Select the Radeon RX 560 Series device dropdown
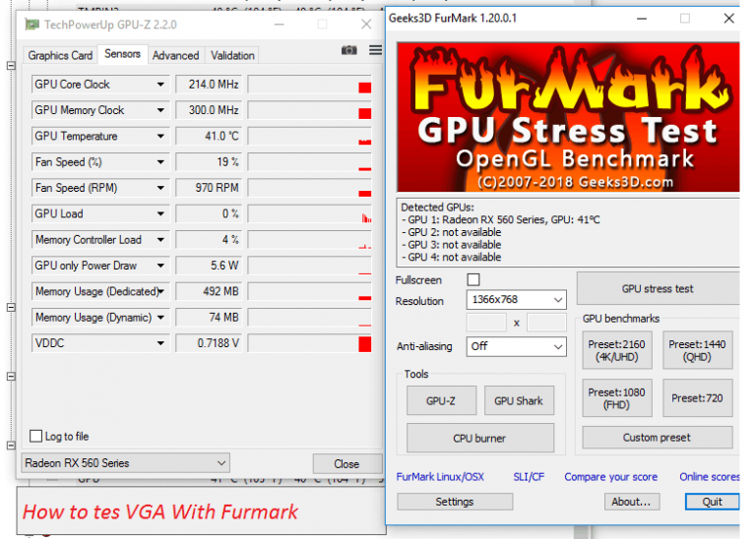This screenshot has width=756, height=539. pos(125,463)
